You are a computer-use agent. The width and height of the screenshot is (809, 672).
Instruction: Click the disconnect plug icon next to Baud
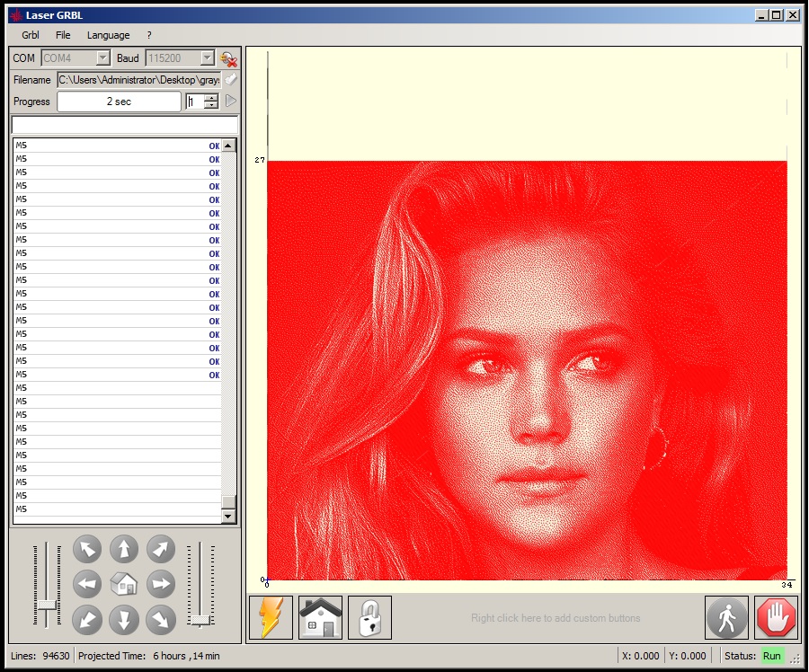(x=228, y=58)
